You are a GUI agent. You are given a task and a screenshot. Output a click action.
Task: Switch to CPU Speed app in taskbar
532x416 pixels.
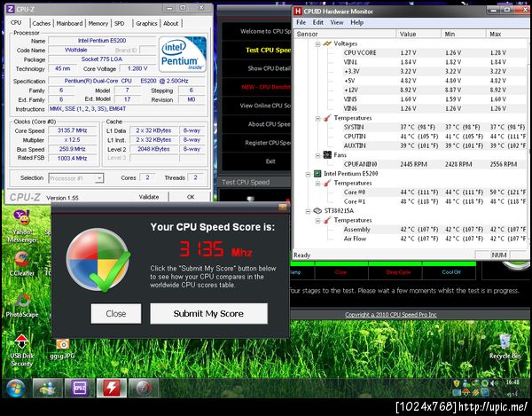[112, 388]
